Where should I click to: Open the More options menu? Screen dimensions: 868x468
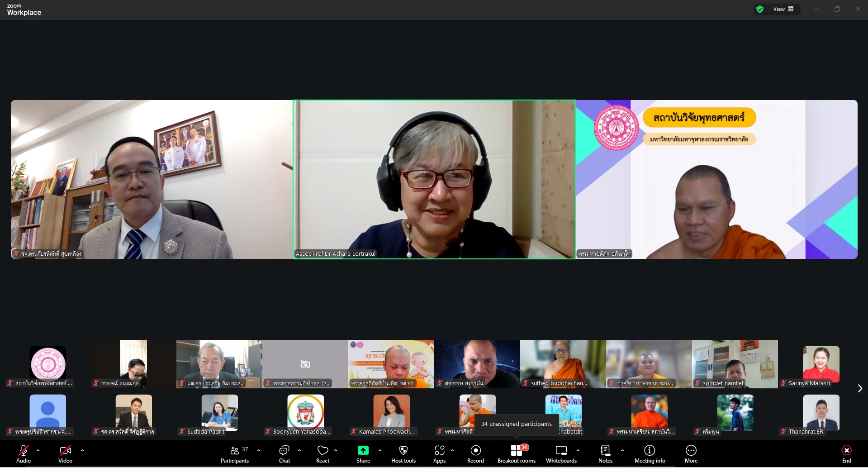coord(691,454)
